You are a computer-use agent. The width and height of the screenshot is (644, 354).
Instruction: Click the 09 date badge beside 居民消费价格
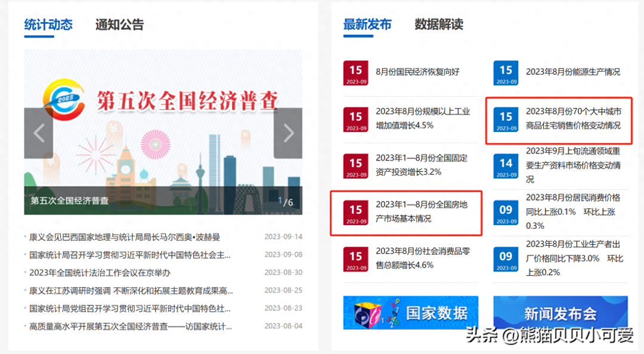tap(506, 213)
